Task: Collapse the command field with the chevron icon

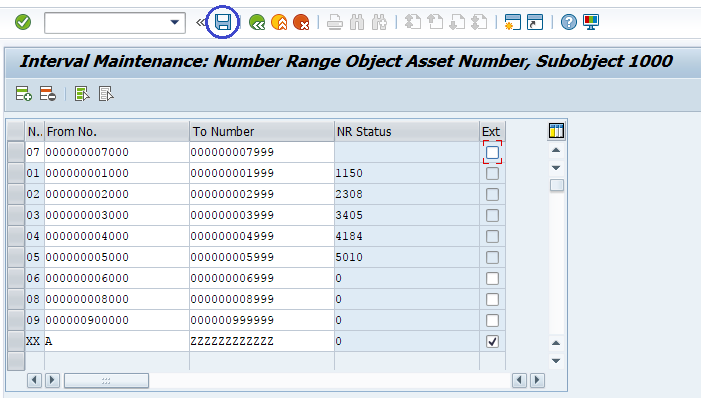Action: pos(201,22)
